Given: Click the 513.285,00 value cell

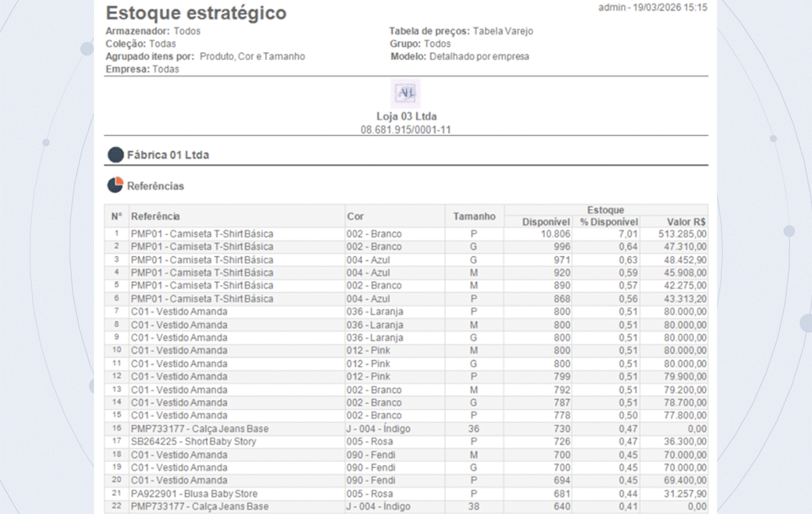Looking at the screenshot, I should click(x=681, y=234).
